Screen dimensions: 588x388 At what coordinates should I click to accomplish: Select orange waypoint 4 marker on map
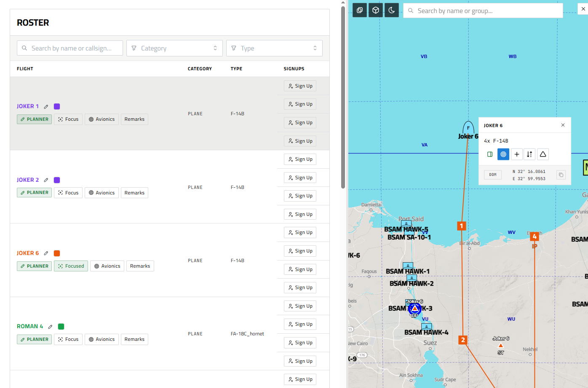(x=535, y=237)
